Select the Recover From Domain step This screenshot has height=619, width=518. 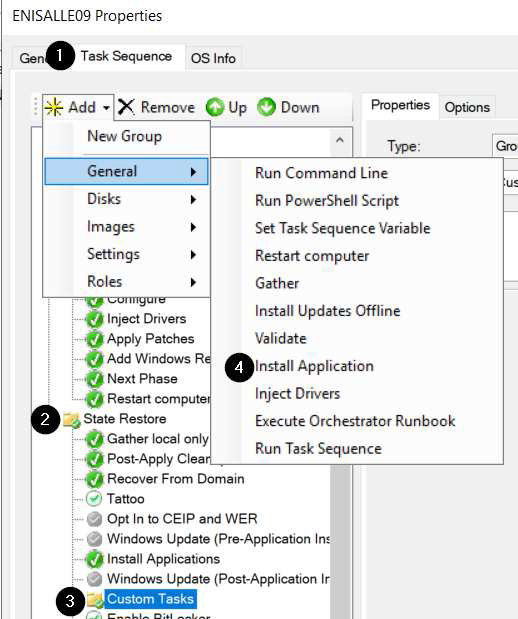176,479
